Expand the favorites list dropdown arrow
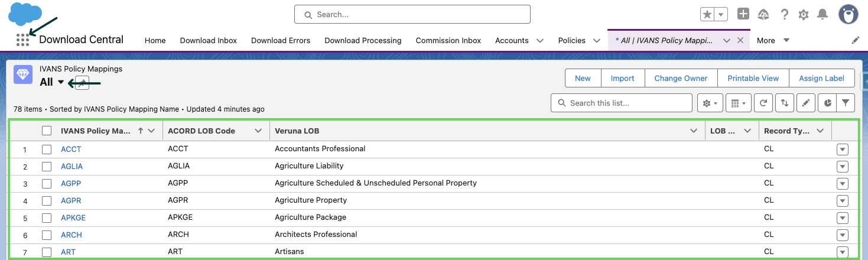The width and height of the screenshot is (868, 260). [721, 15]
